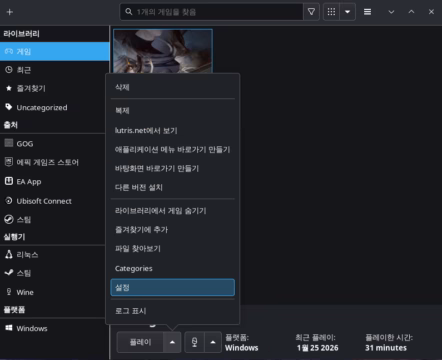Click the EA App icon
The height and width of the screenshot is (360, 442).
(9, 181)
